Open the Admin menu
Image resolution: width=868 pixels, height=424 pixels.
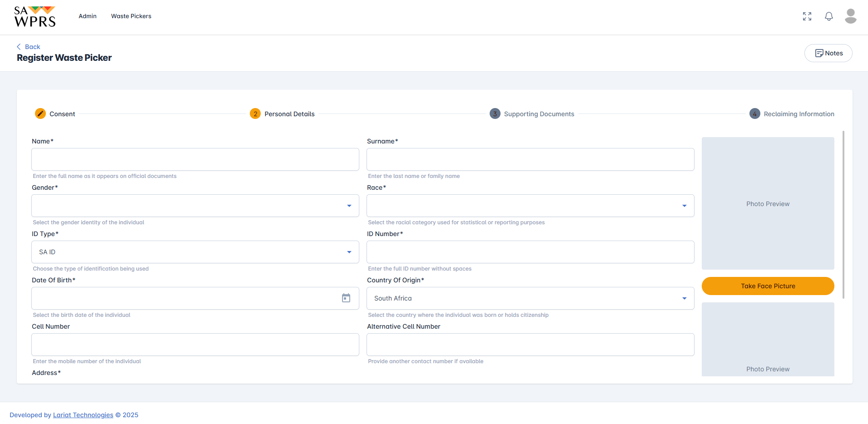pyautogui.click(x=88, y=16)
